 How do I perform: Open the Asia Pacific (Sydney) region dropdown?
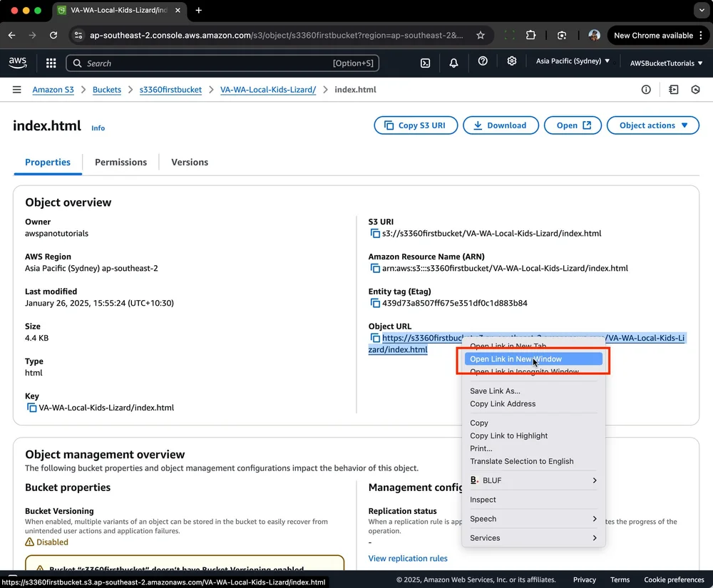(x=572, y=61)
